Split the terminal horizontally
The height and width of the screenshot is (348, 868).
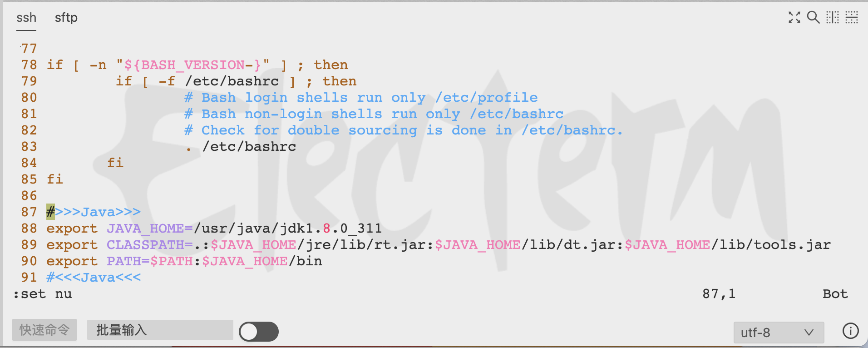click(x=852, y=17)
